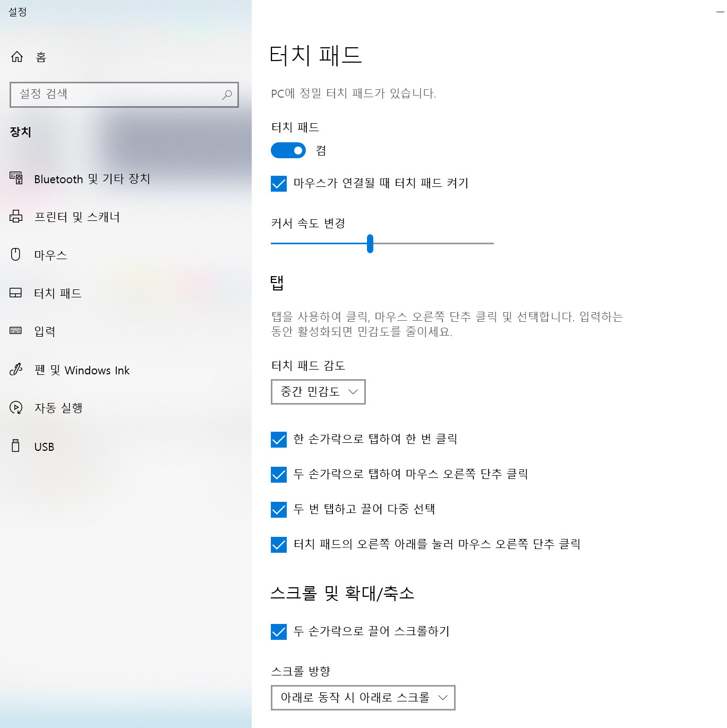Click the search magnifier icon

pyautogui.click(x=227, y=95)
